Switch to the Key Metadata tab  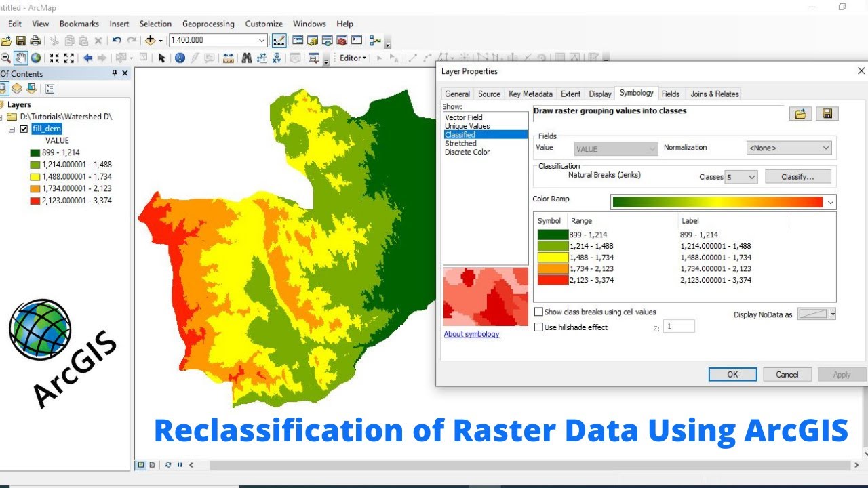click(530, 94)
